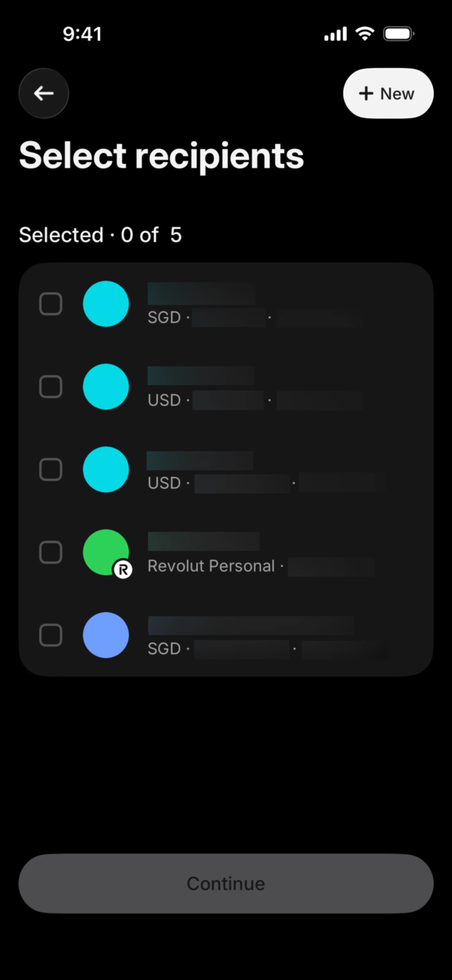Tap the second cyan avatar circle
452x980 pixels.
106,387
